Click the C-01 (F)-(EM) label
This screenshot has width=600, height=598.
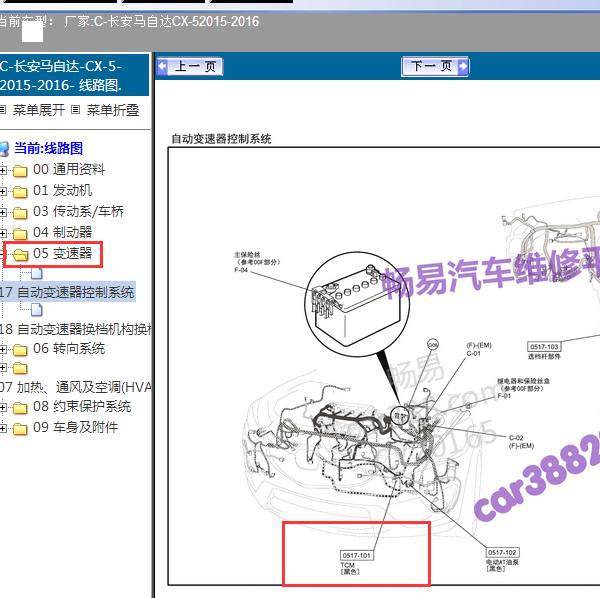point(479,349)
